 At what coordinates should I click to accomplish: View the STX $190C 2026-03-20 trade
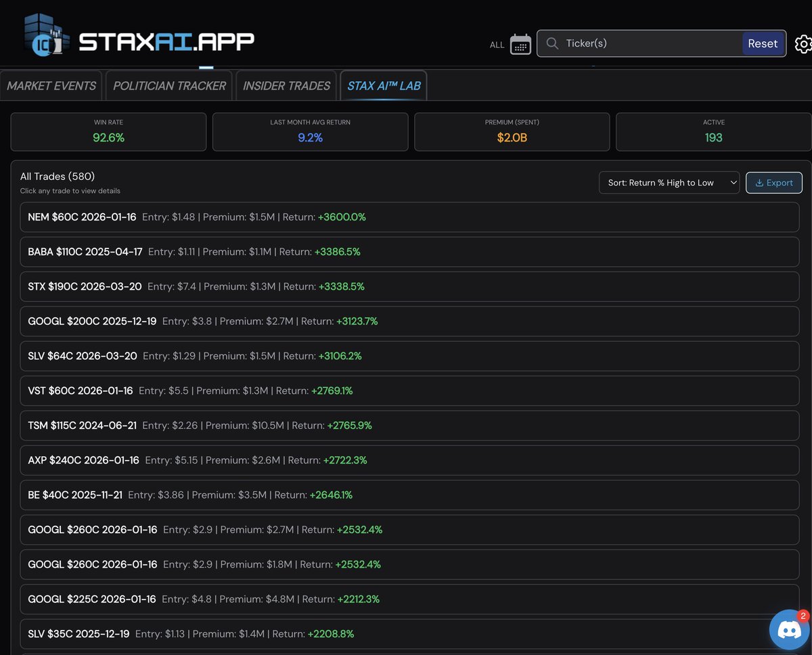(x=409, y=287)
